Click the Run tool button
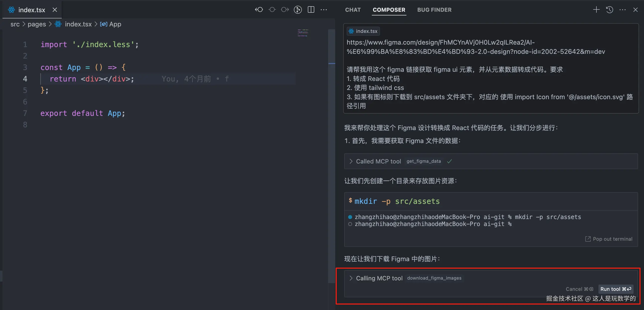644x310 pixels. click(x=616, y=289)
